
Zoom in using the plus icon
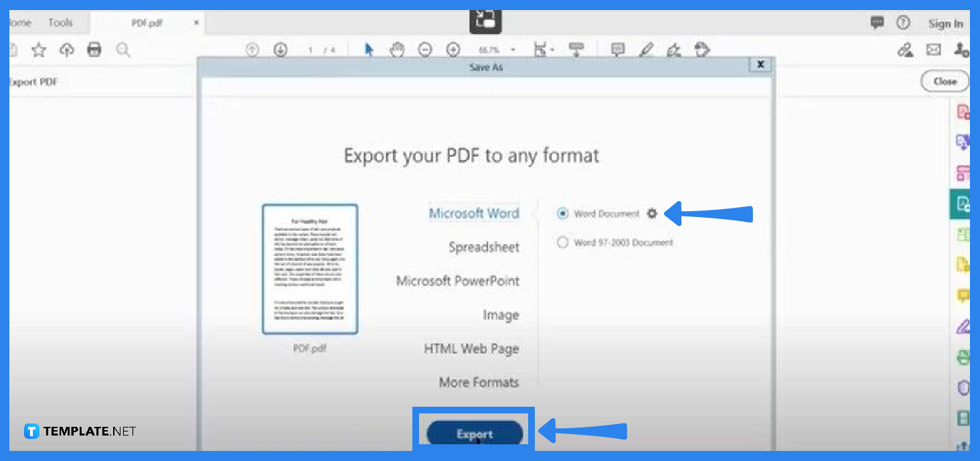[453, 49]
